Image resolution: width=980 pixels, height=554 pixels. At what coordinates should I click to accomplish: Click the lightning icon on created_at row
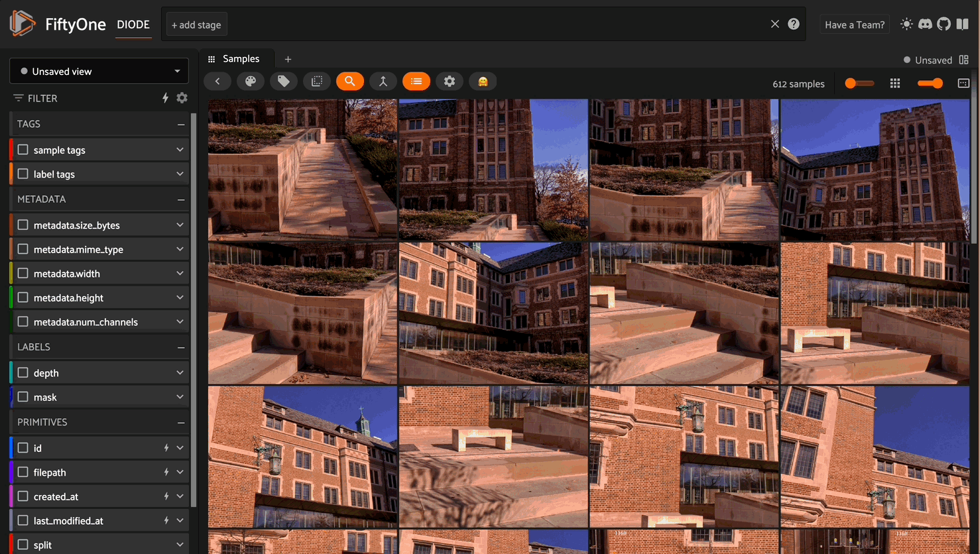pos(166,496)
